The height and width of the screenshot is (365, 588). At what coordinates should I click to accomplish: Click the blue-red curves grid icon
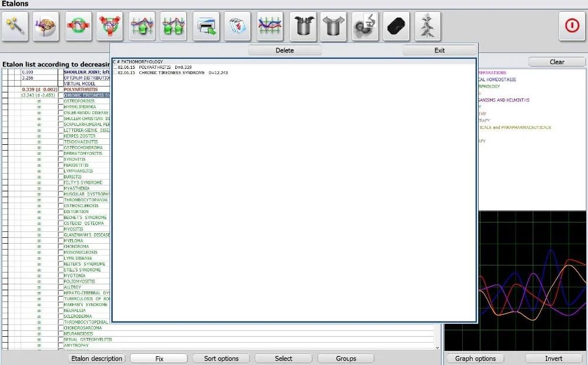click(x=270, y=26)
